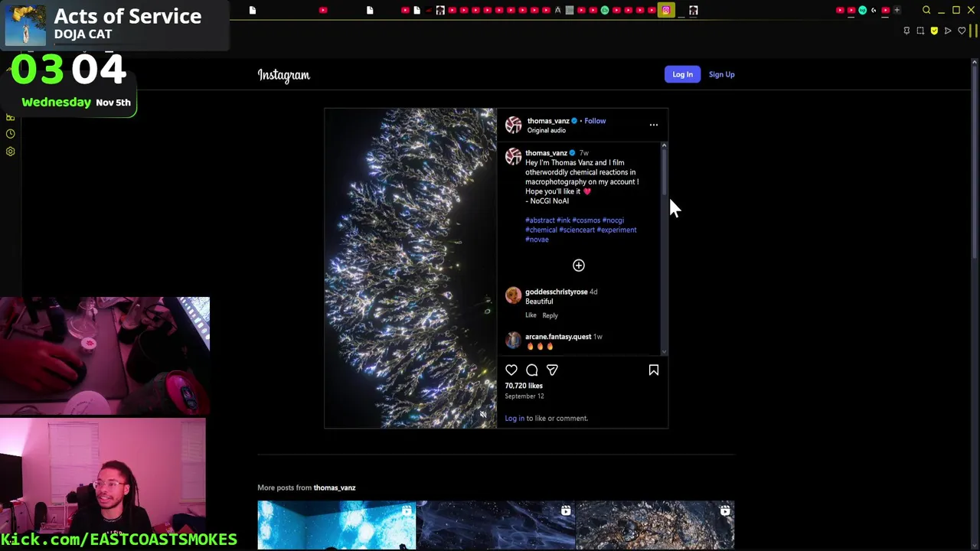
Task: Open the sidebar history clock icon
Action: 11,134
